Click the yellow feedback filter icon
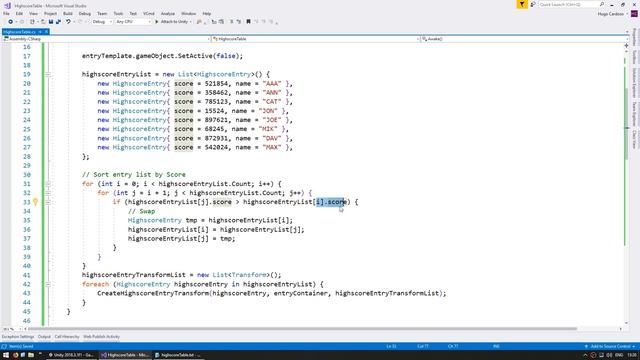 (522, 4)
